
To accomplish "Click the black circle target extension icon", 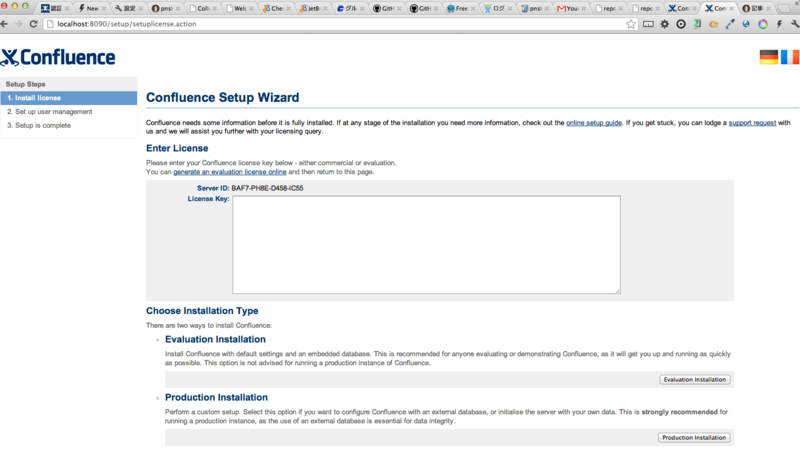I will pos(681,24).
